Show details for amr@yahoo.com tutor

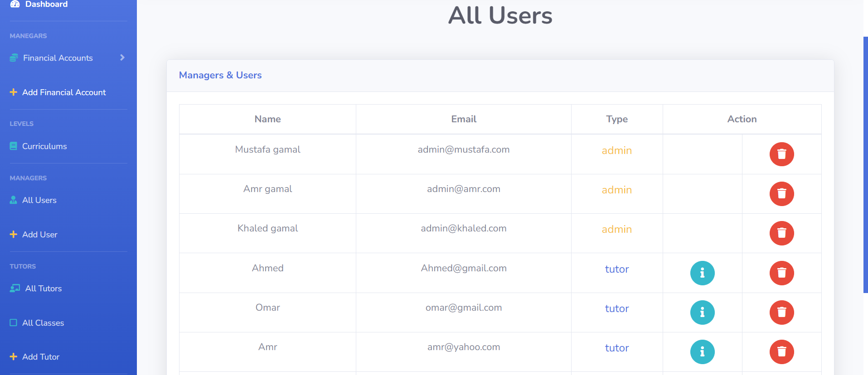[x=702, y=351]
